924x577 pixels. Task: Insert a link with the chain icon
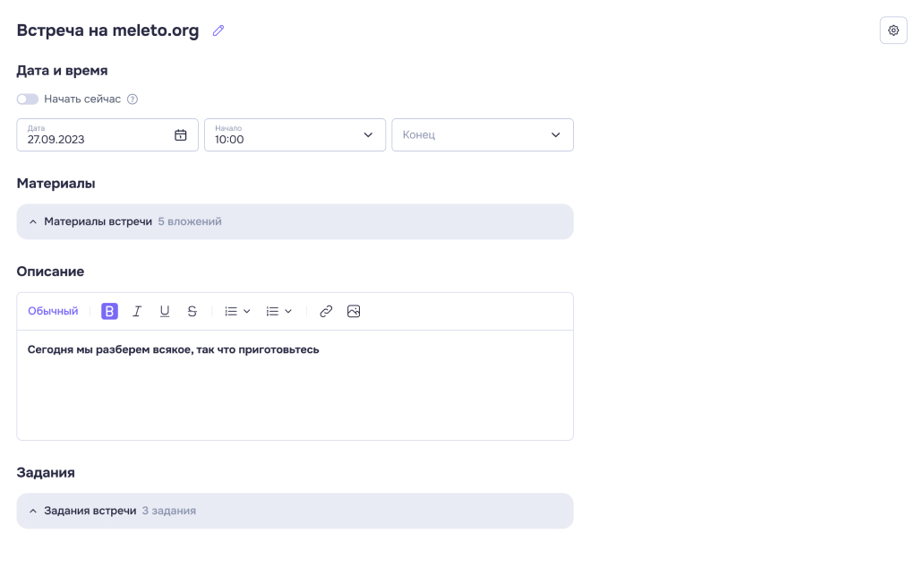click(x=326, y=311)
